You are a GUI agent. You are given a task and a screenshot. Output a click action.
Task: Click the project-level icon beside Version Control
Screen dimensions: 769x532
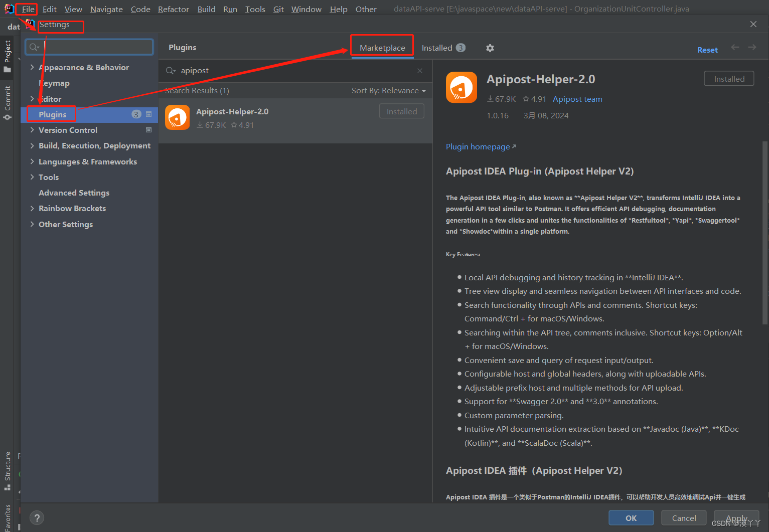coord(148,130)
